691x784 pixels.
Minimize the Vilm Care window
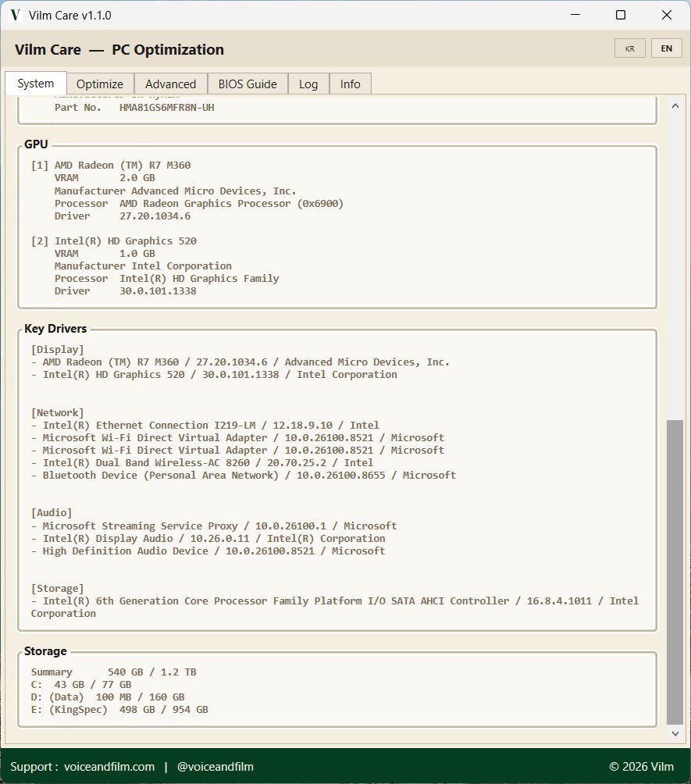(x=575, y=15)
